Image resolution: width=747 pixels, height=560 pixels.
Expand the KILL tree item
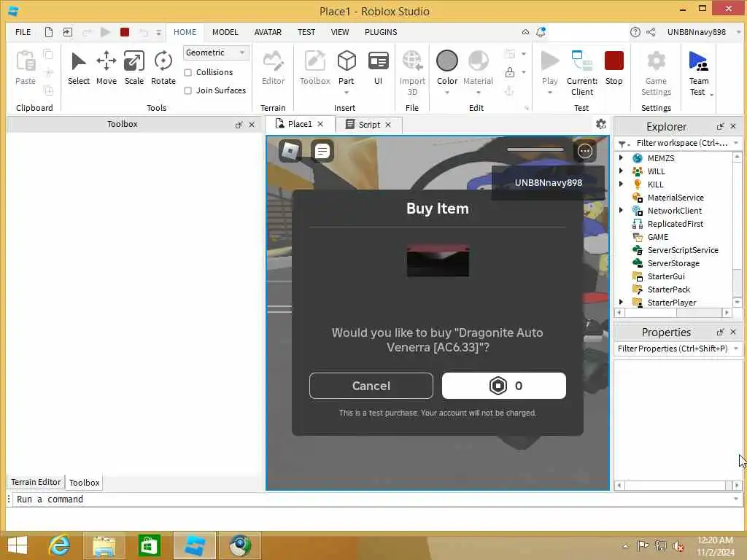point(621,184)
